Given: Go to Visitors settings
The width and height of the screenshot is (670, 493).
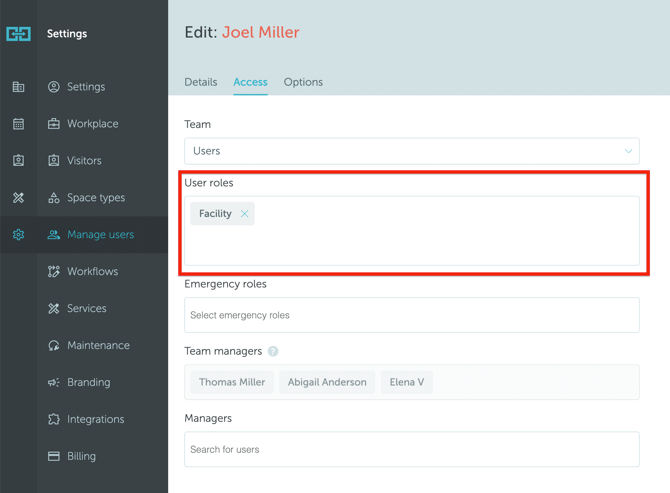Looking at the screenshot, I should point(84,161).
